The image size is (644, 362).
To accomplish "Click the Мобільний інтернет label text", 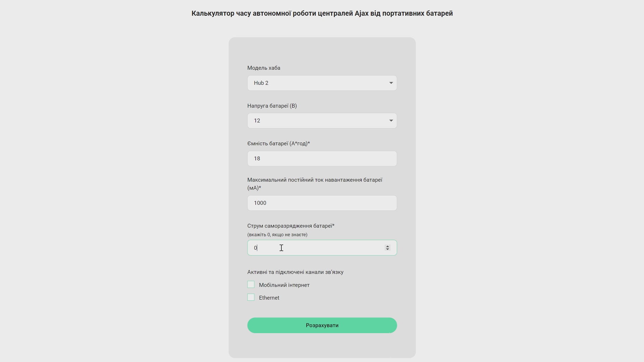I will 284,285.
